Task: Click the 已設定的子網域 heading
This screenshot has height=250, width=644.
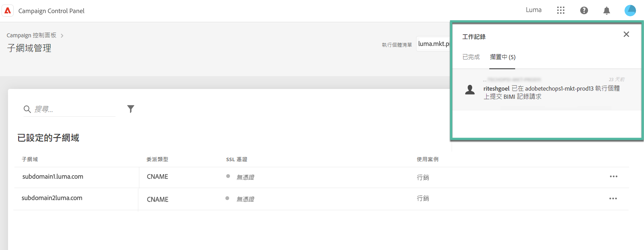Action: (48, 138)
